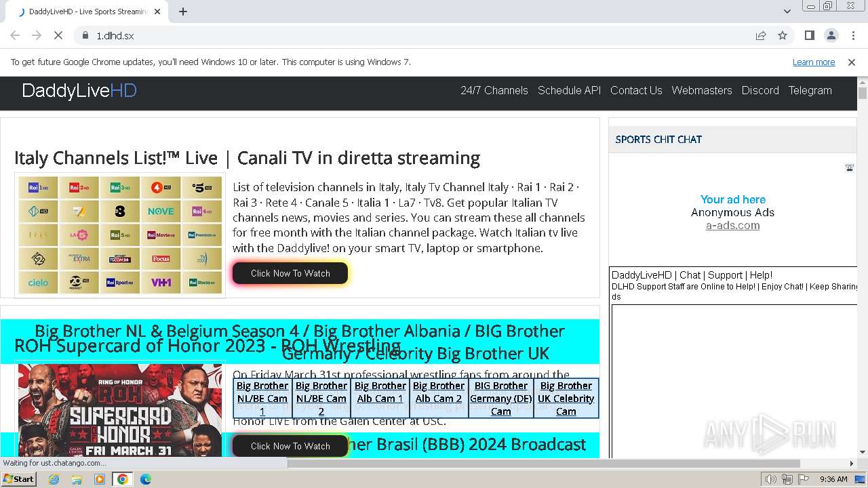Open File Explorer from taskbar
Screen dimensions: 868x488
tap(77, 479)
